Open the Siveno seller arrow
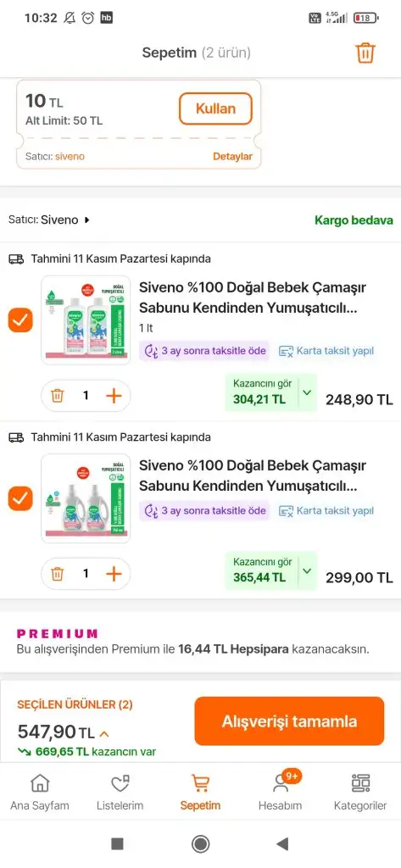The width and height of the screenshot is (401, 868). (x=87, y=220)
